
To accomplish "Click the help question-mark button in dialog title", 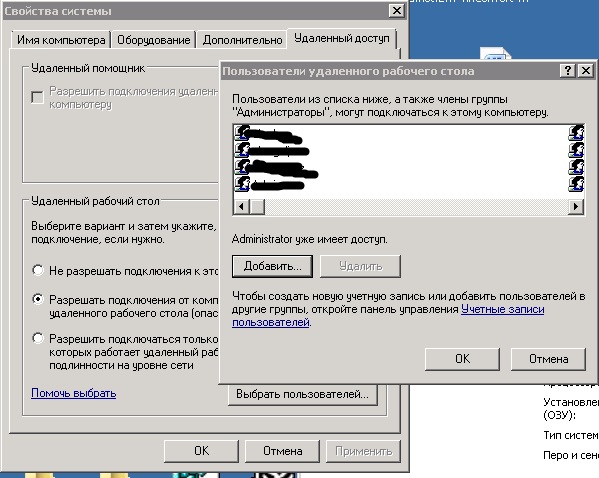I will click(x=568, y=71).
